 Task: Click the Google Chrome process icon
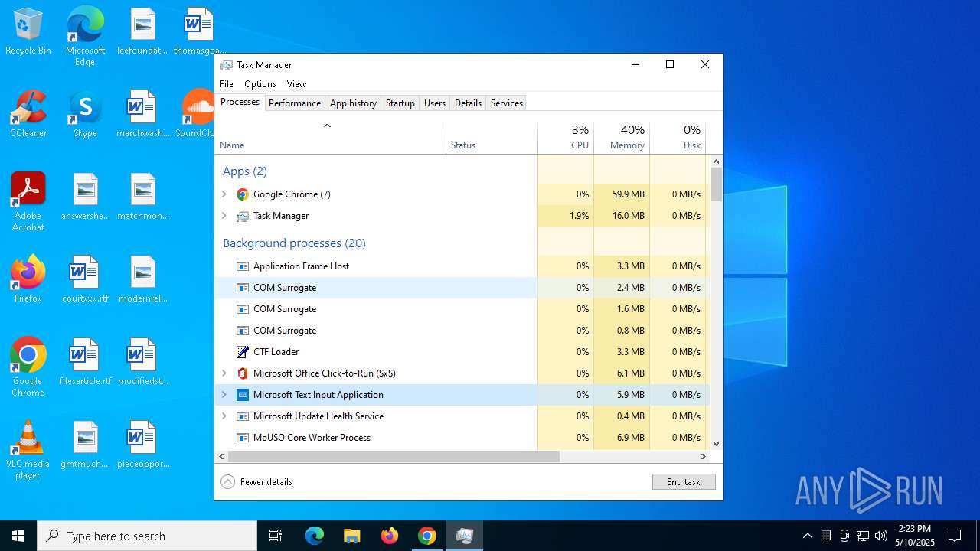(x=243, y=194)
